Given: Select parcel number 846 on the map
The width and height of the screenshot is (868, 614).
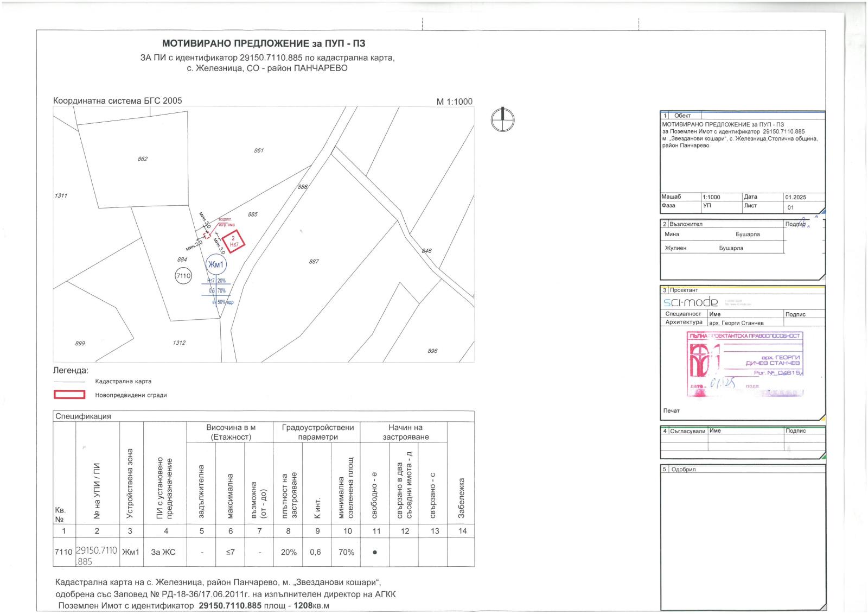Looking at the screenshot, I should point(426,251).
